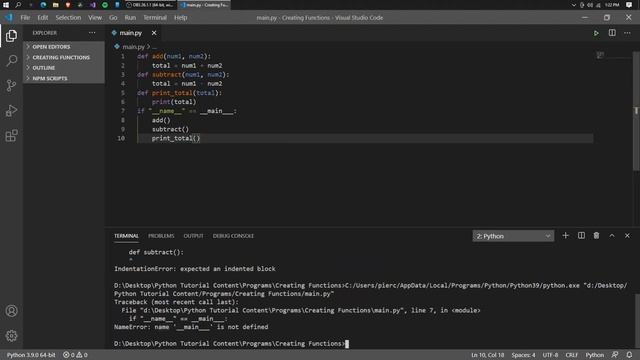This screenshot has width=640, height=360.
Task: Open the Help menu
Action: 180,18
